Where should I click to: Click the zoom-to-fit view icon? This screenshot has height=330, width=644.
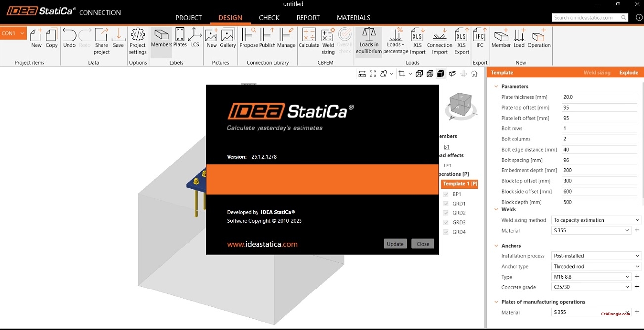[373, 74]
